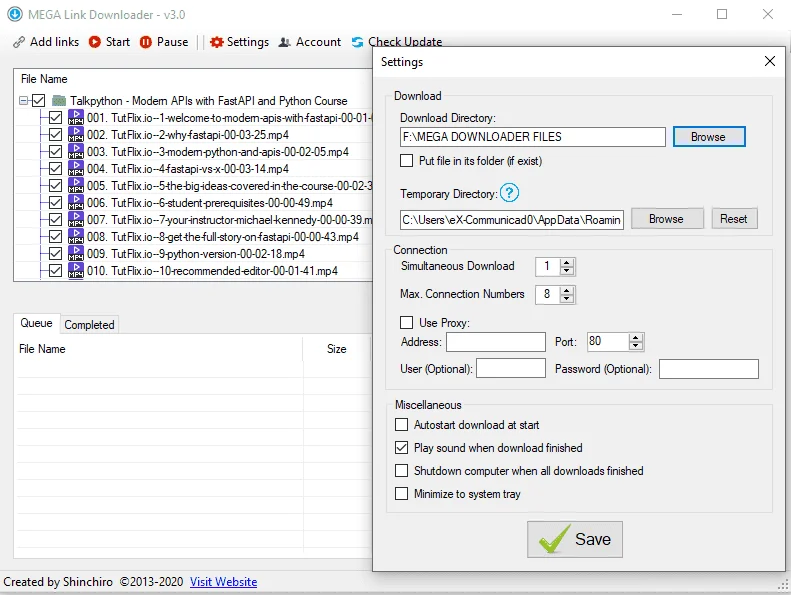Viewport: 791px width, 595px height.
Task: Open Settings via the gear icon
Action: click(x=216, y=42)
